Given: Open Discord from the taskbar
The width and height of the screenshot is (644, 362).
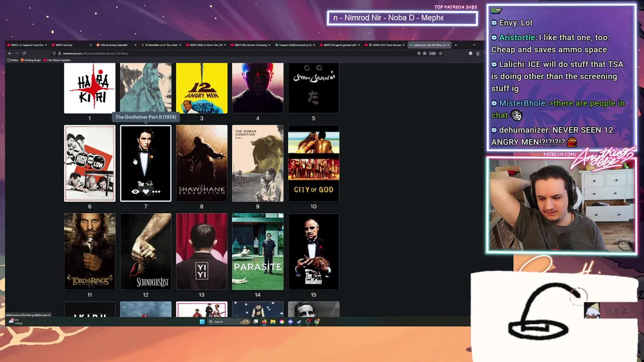Looking at the screenshot, I should coord(290,322).
